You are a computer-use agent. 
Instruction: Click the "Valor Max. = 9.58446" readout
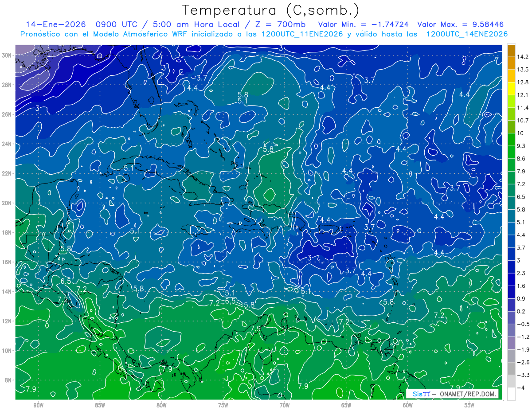pos(461,24)
